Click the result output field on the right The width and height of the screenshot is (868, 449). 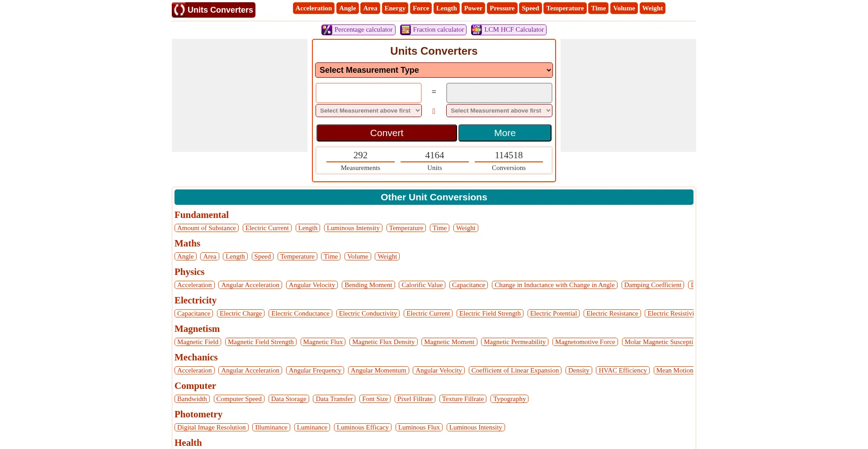pos(499,93)
